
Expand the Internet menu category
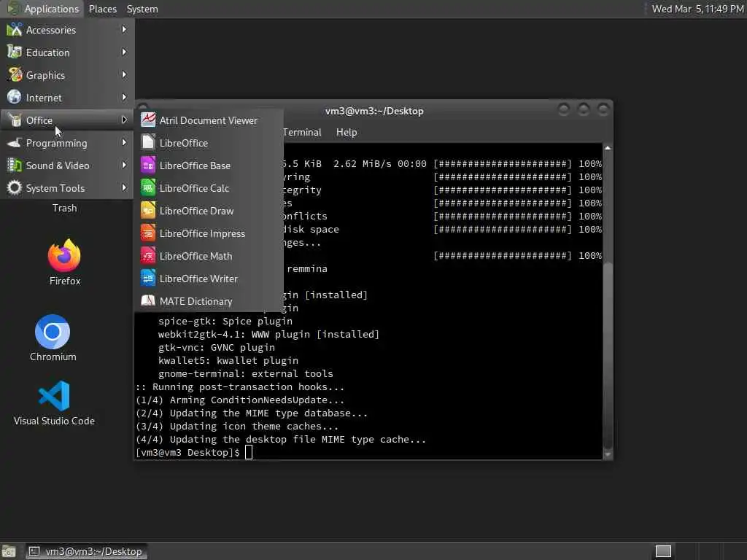pyautogui.click(x=67, y=98)
